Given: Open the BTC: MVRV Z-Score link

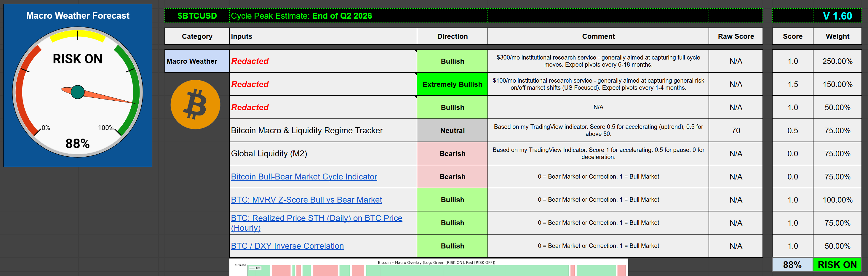Looking at the screenshot, I should point(306,200).
